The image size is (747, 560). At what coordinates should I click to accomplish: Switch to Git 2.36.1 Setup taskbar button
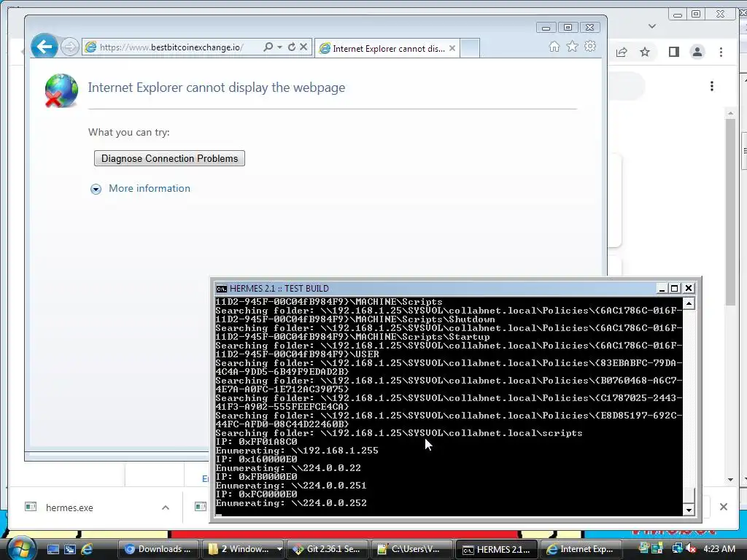pyautogui.click(x=328, y=549)
